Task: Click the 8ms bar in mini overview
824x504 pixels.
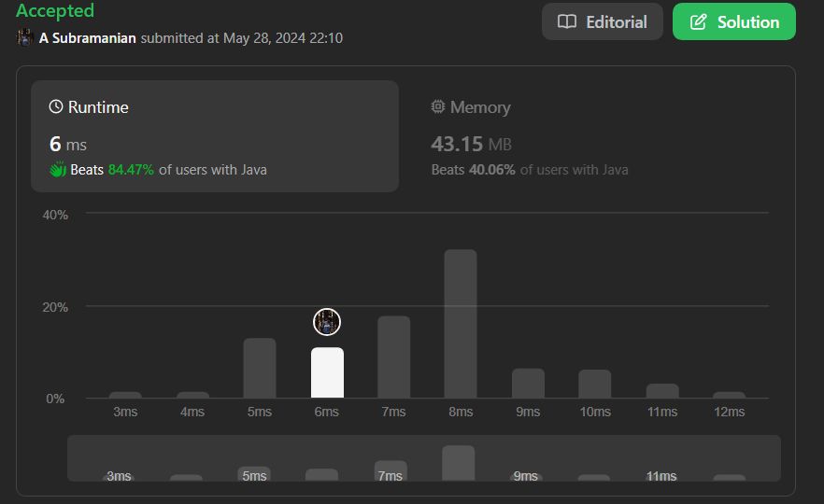Action: (458, 463)
